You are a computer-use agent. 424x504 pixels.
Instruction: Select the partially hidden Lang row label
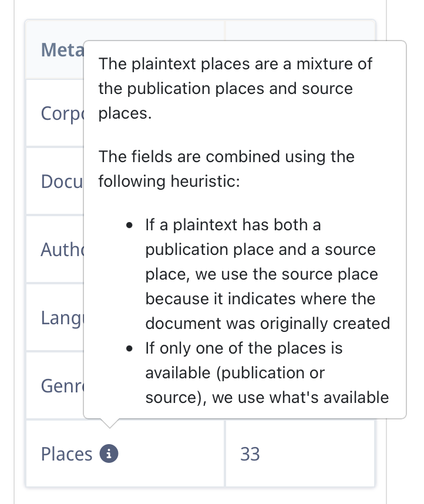pos(62,318)
